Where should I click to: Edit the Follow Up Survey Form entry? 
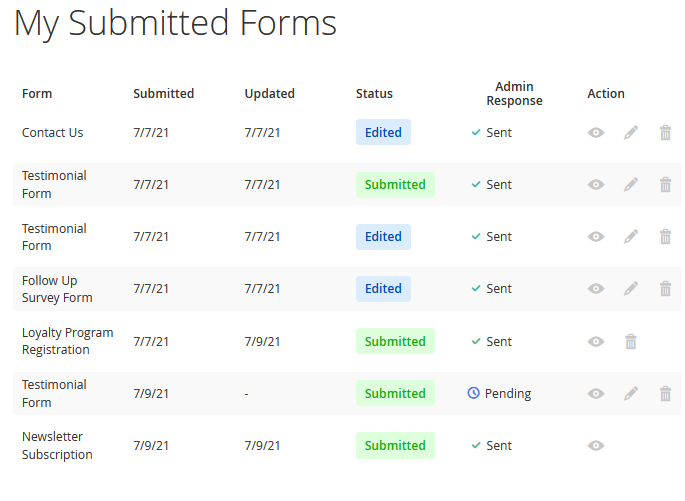coord(631,289)
